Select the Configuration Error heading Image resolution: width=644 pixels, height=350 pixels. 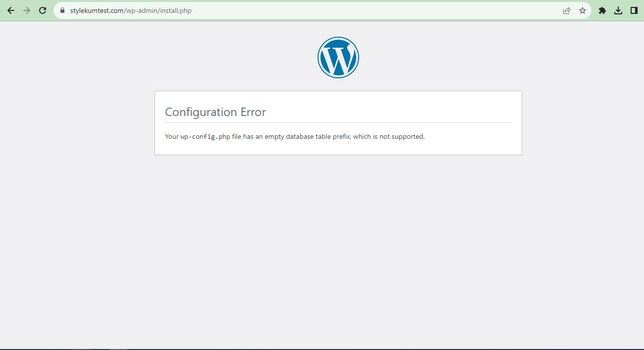pyautogui.click(x=215, y=112)
